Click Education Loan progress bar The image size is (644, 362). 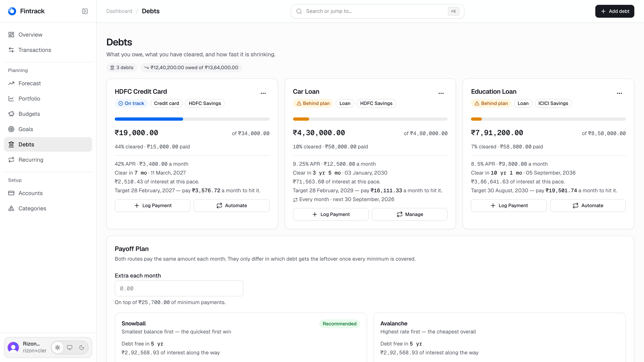[x=548, y=119]
